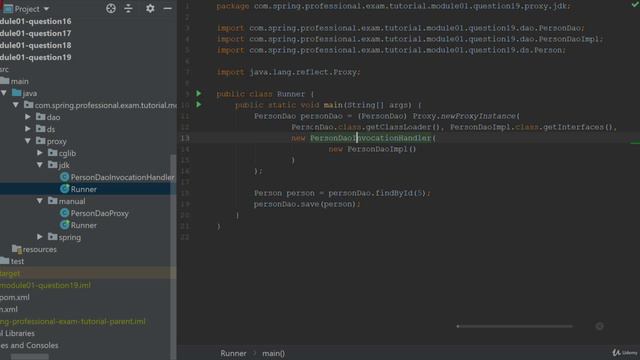Expand the dao package
The image size is (640, 360).
pos(28,117)
